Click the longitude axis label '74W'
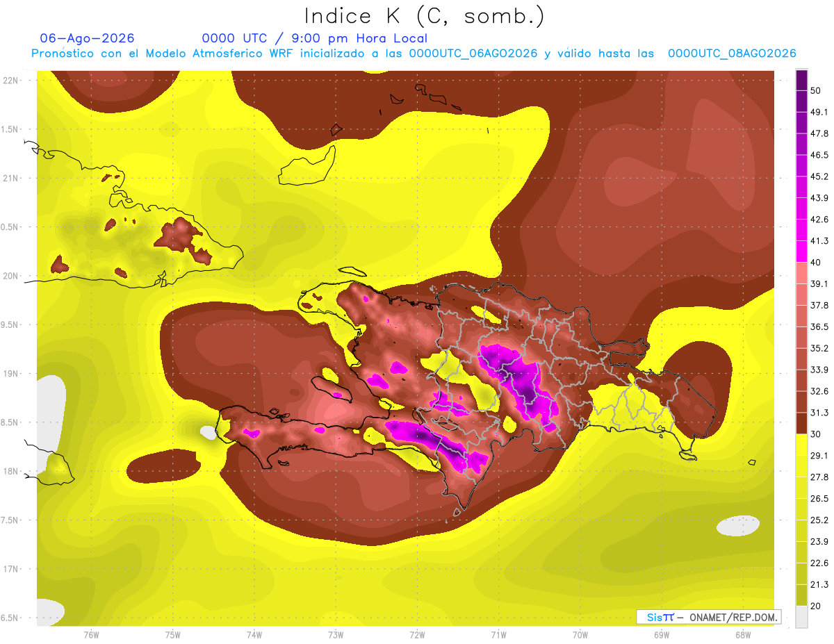The image size is (834, 644). [x=254, y=635]
